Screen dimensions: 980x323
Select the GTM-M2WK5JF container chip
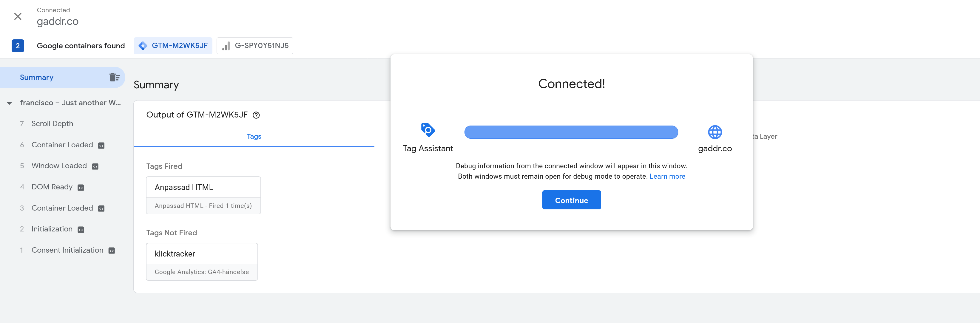[x=173, y=46]
